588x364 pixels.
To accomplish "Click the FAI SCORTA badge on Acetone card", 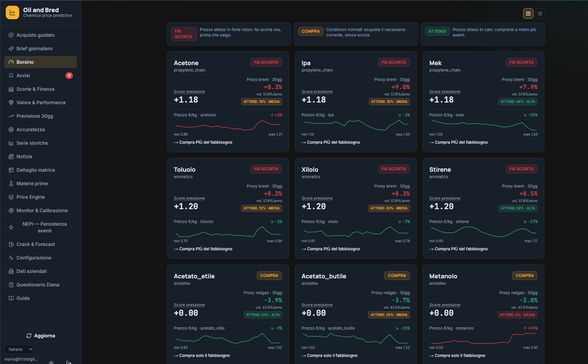I will 266,62.
